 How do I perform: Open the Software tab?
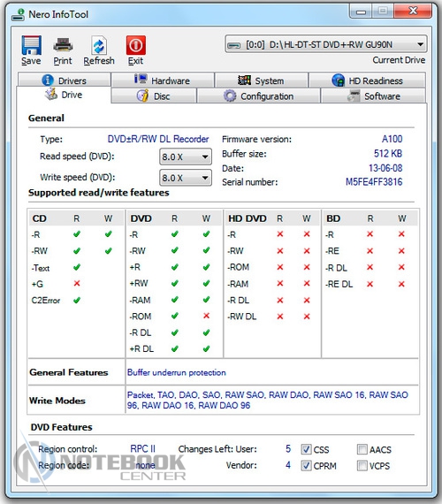coord(374,96)
